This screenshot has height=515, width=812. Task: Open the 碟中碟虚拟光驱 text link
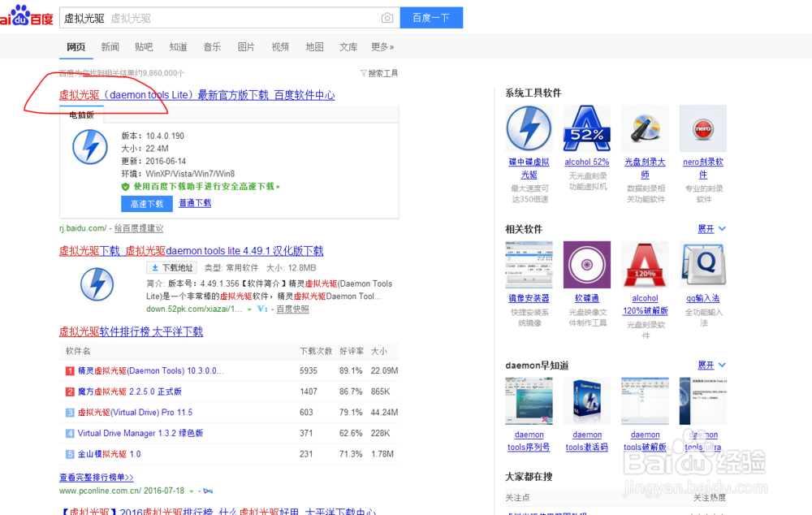(x=529, y=168)
